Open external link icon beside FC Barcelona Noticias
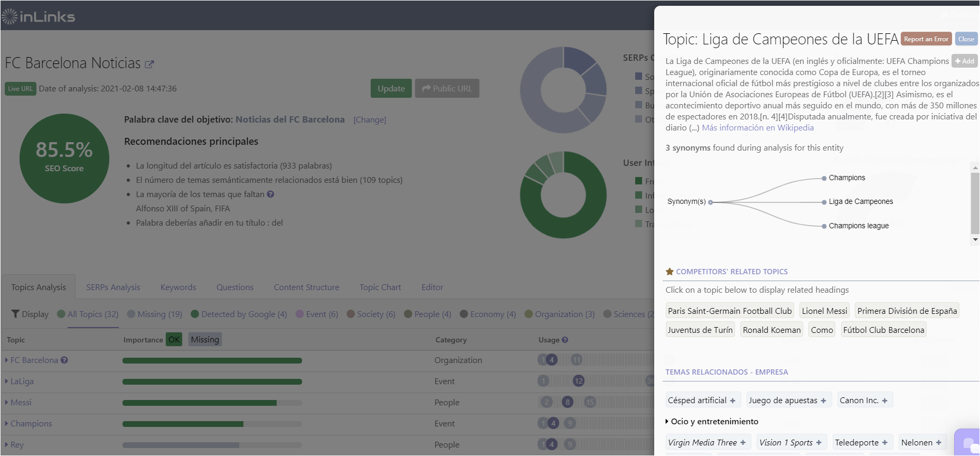 coord(149,64)
